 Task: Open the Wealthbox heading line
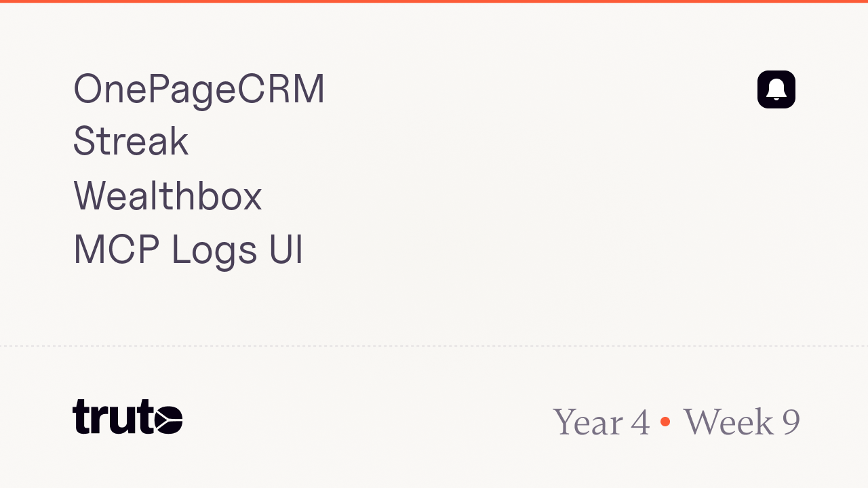point(167,196)
